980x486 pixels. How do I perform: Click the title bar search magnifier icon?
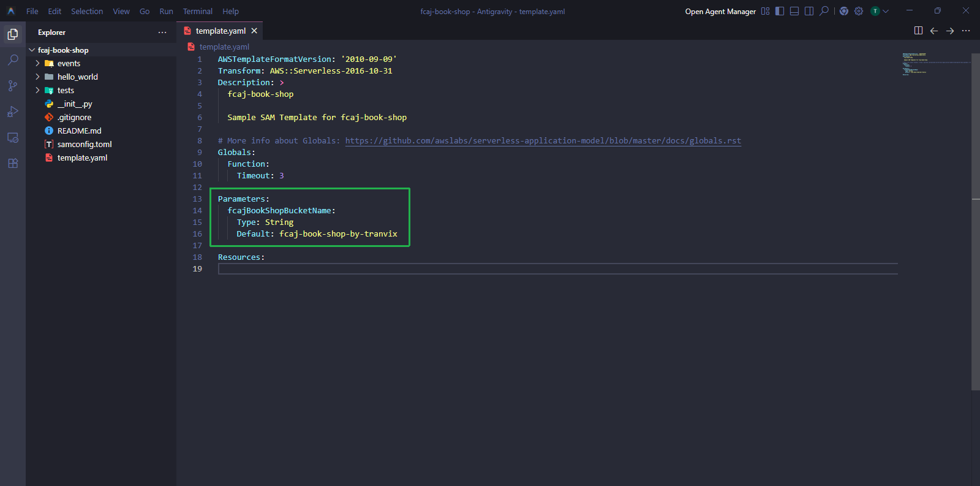click(x=824, y=11)
